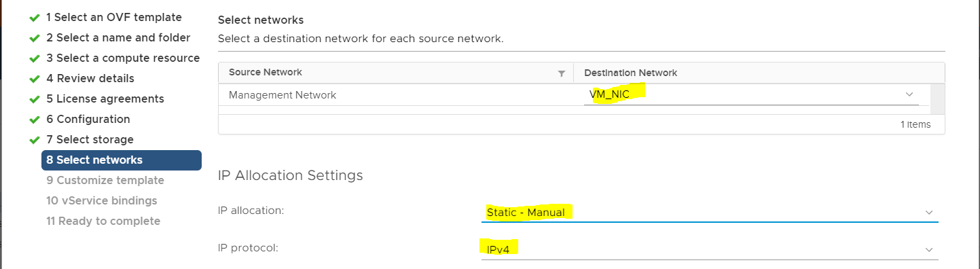
Task: Click the checkmark beside Select a compute resource
Action: click(35, 58)
